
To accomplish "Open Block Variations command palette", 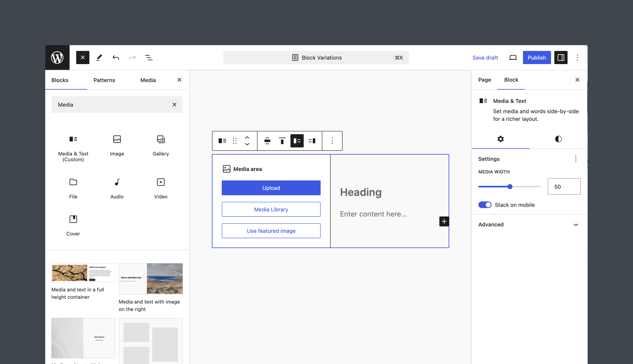I will coord(316,58).
